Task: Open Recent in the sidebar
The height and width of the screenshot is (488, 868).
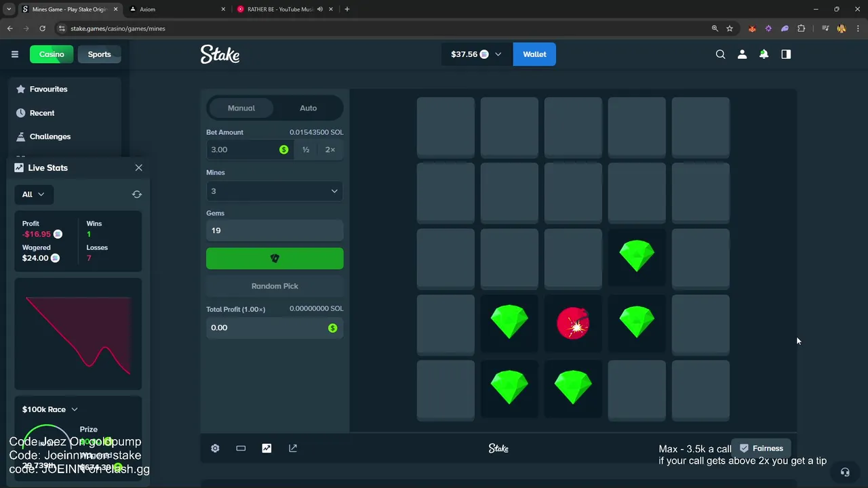Action: point(65,113)
